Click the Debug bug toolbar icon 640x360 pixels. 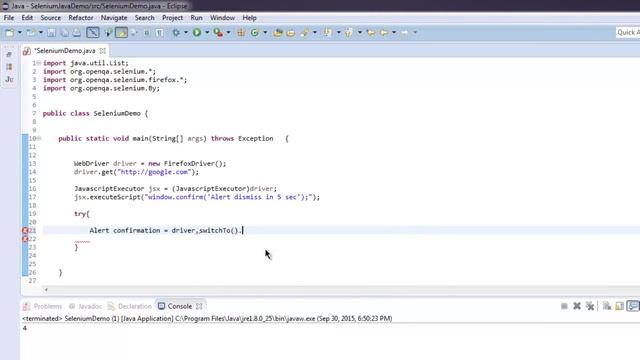point(176,32)
